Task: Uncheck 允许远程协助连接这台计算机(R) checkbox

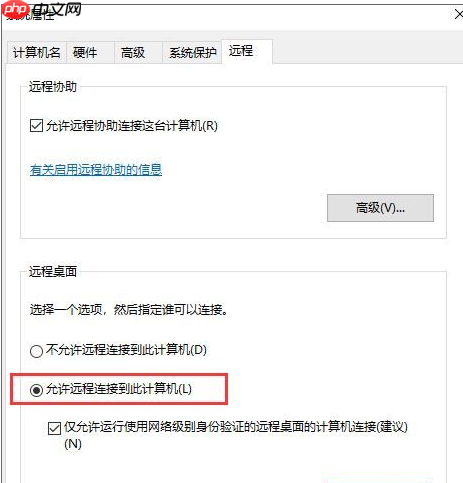Action: pos(36,126)
